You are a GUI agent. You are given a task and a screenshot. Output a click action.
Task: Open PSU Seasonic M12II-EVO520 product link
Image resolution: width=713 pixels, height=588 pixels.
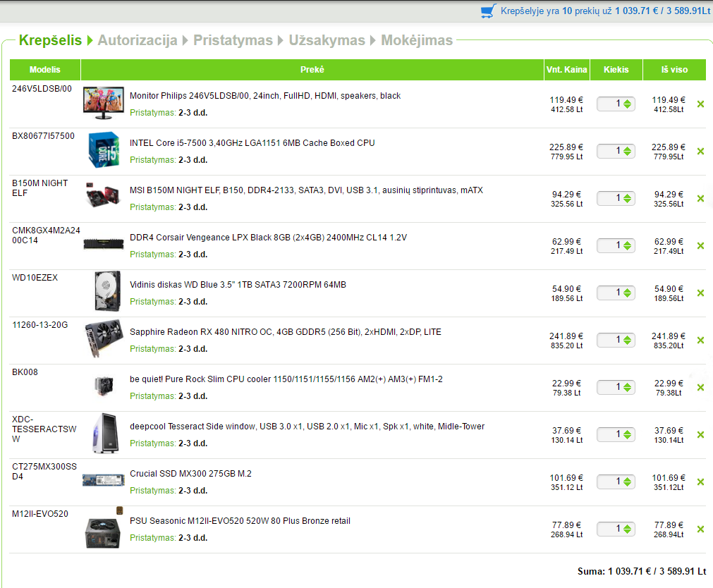pos(240,521)
